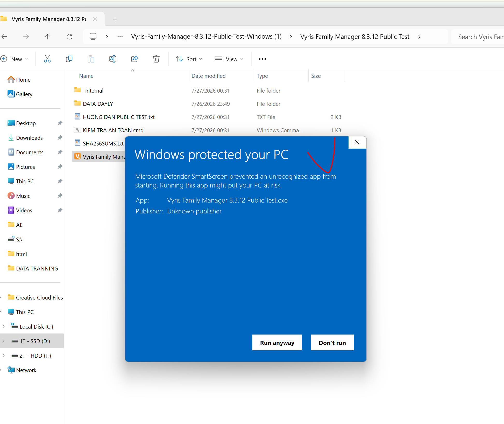Image resolution: width=504 pixels, height=424 pixels.
Task: Click the Copy icon in toolbar
Action: click(69, 59)
